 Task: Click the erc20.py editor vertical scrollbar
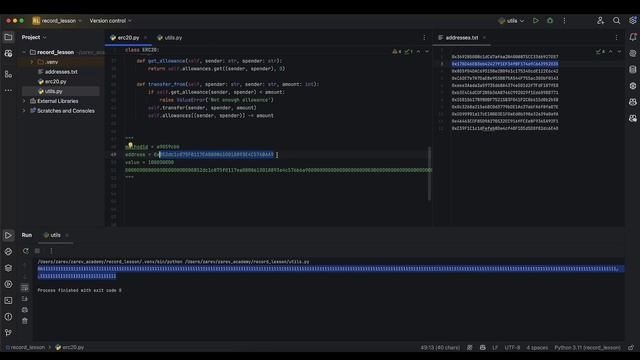pyautogui.click(x=429, y=173)
